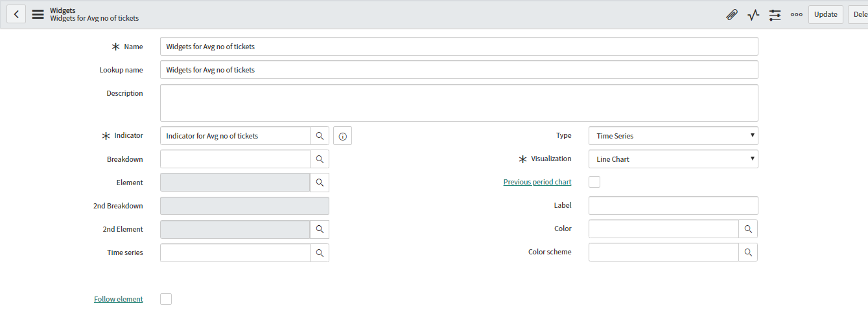Click the disabled Element field
This screenshot has height=312, width=868.
coord(235,183)
